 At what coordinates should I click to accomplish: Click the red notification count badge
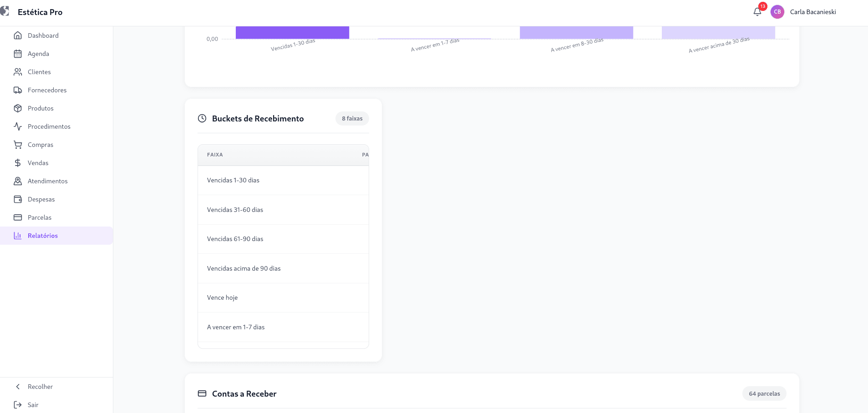(x=763, y=6)
